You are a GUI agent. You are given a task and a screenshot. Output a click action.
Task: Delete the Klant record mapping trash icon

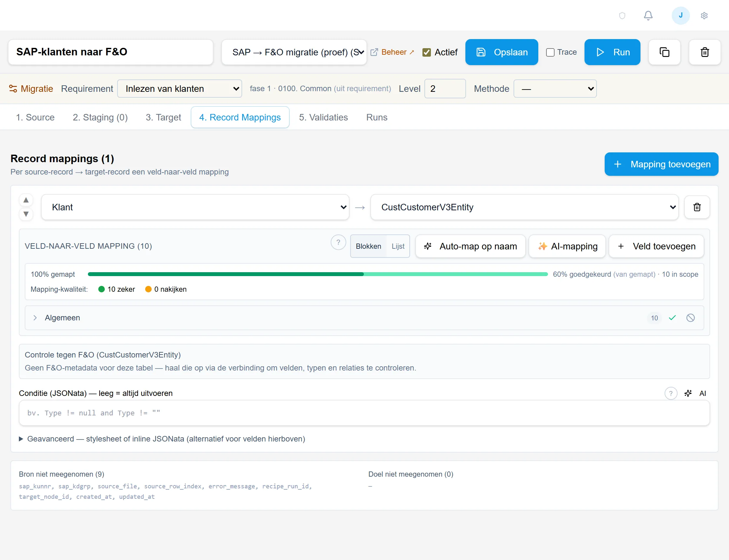click(x=697, y=207)
